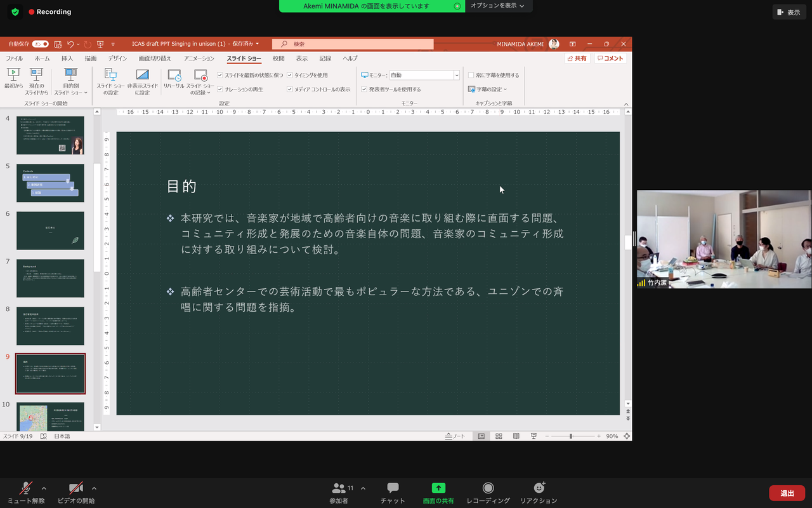The width and height of the screenshot is (812, 508).
Task: Expand the participants arrow menu
Action: pos(363,488)
